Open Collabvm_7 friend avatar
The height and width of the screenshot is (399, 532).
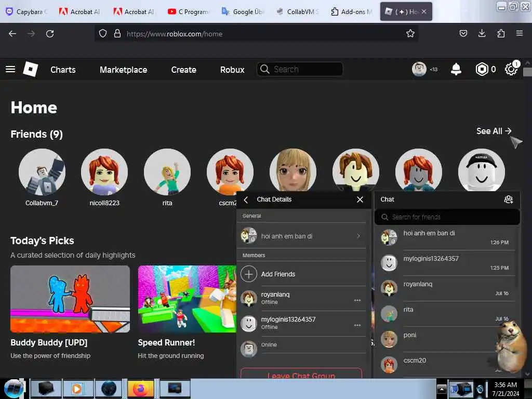42,171
